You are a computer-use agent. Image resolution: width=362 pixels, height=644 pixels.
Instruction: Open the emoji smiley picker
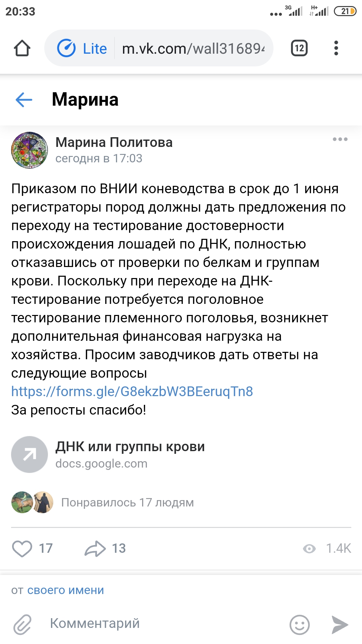tap(299, 624)
